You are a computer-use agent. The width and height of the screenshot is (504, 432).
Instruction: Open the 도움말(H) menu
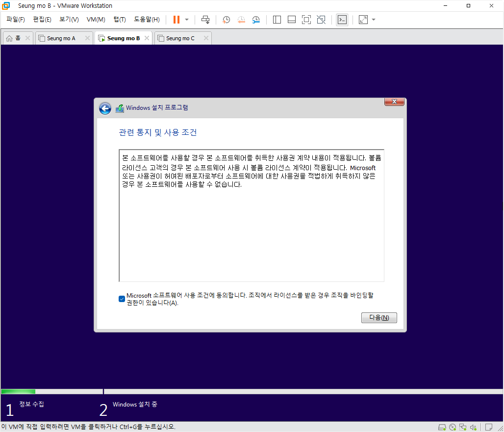(147, 20)
